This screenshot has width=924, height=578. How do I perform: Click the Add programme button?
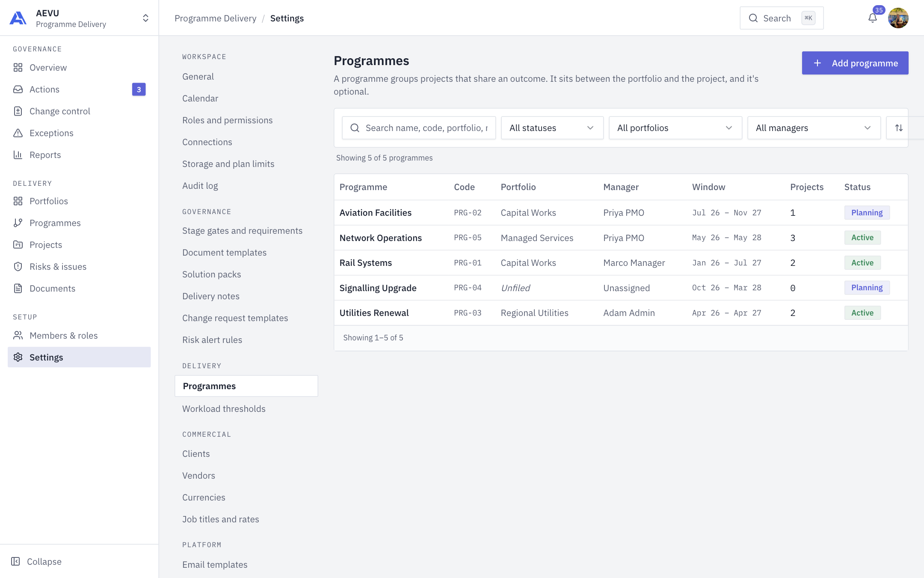[x=855, y=63]
